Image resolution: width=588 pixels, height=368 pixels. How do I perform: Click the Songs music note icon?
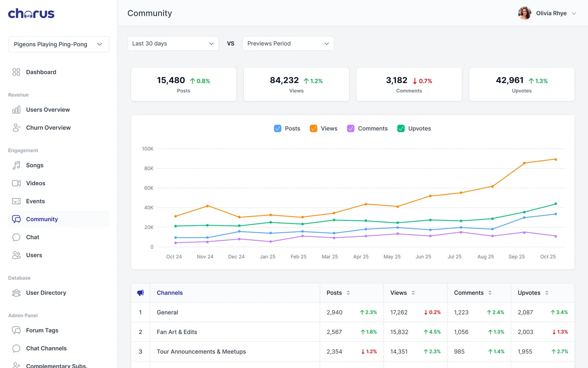coord(16,166)
